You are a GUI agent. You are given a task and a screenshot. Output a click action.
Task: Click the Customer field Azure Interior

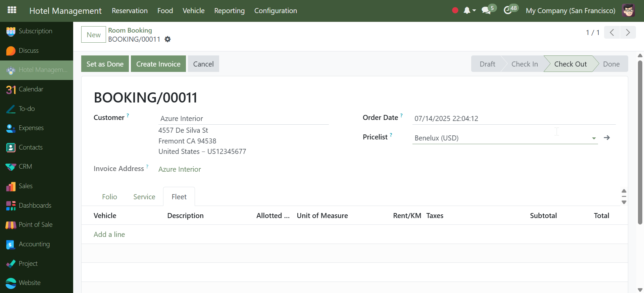click(x=243, y=119)
